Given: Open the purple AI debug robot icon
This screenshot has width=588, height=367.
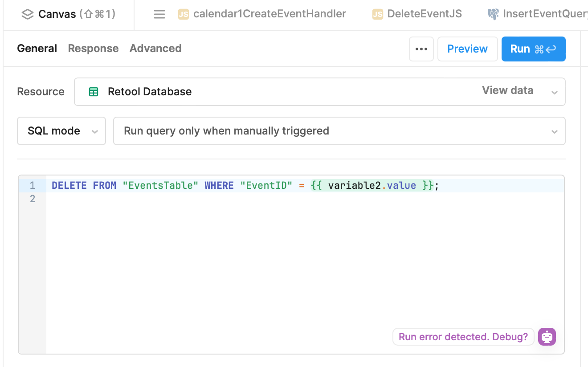Looking at the screenshot, I should click(x=547, y=337).
